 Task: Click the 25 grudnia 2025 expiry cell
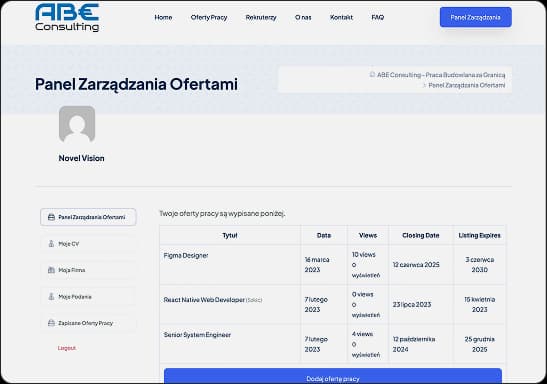pos(479,344)
